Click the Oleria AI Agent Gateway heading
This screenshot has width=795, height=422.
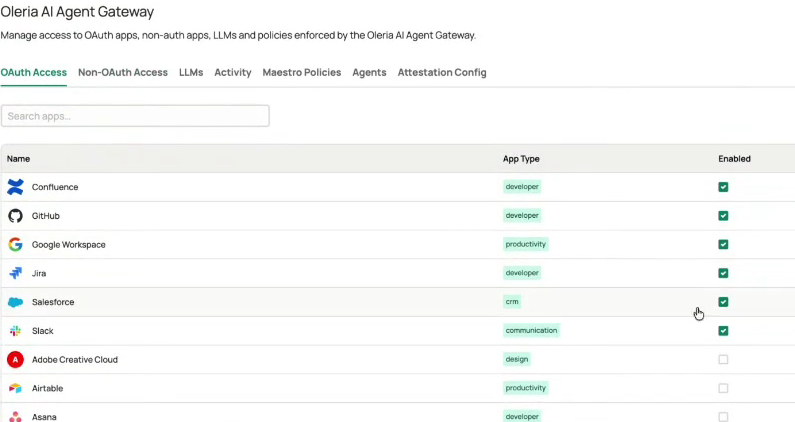pos(77,12)
